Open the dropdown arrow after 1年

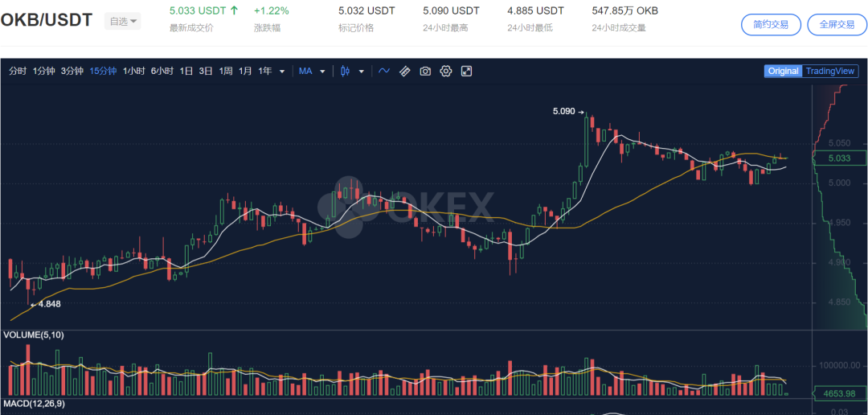(x=282, y=71)
